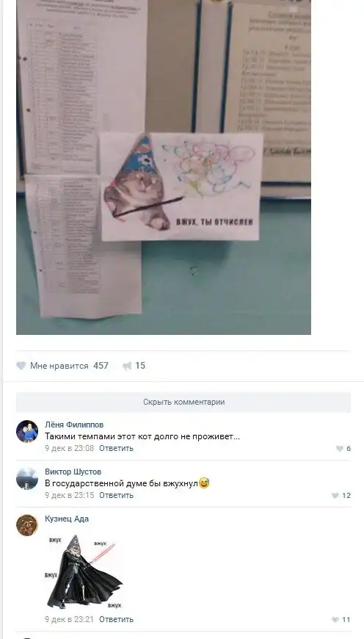Open Лёня Филиппов's avatar

(x=27, y=431)
